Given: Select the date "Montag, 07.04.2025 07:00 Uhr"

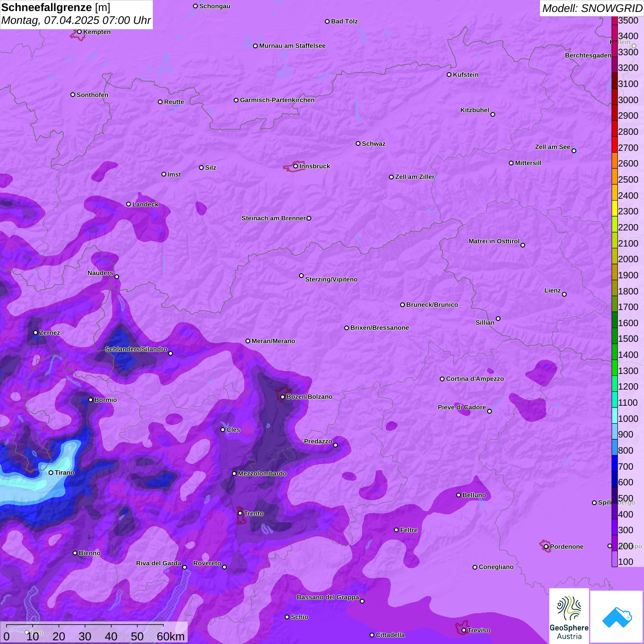Looking at the screenshot, I should point(76,20).
